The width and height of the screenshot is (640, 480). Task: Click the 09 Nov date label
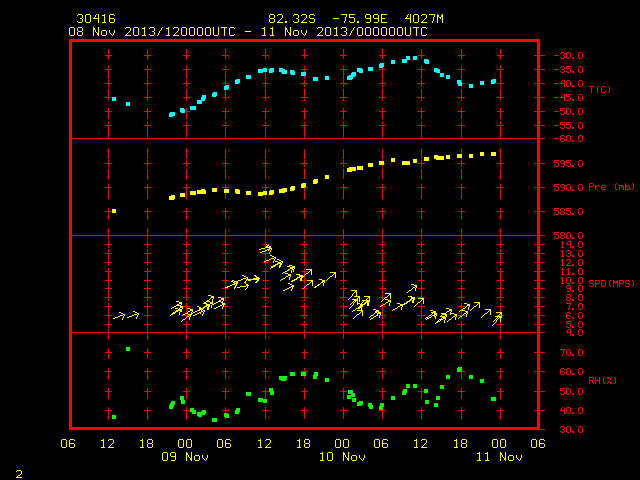pos(185,457)
